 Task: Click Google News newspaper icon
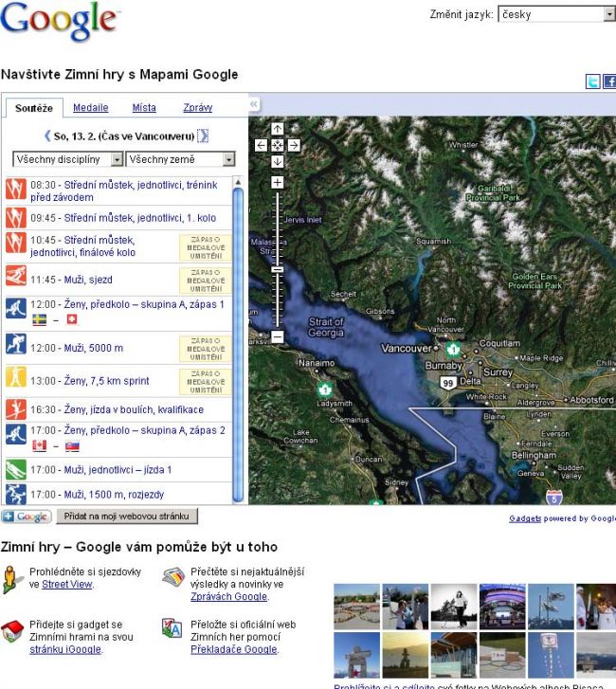pos(172,577)
